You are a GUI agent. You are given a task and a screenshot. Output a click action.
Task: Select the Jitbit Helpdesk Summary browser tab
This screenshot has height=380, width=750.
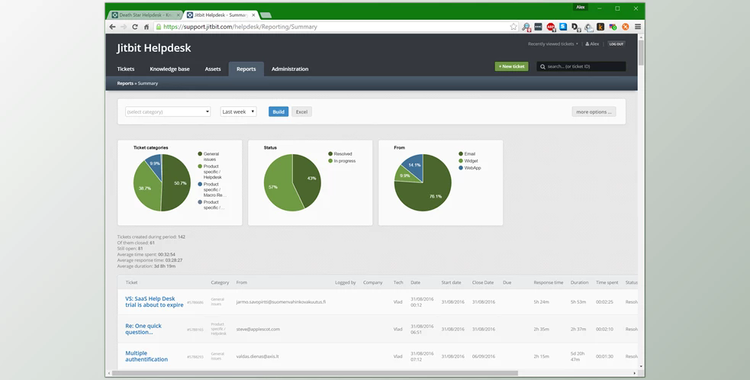coord(221,15)
